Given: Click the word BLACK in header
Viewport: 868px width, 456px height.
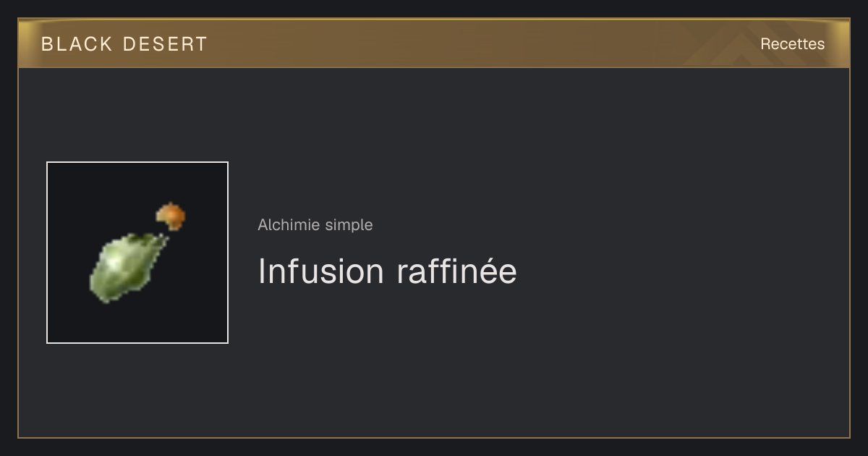Looking at the screenshot, I should pyautogui.click(x=77, y=44).
